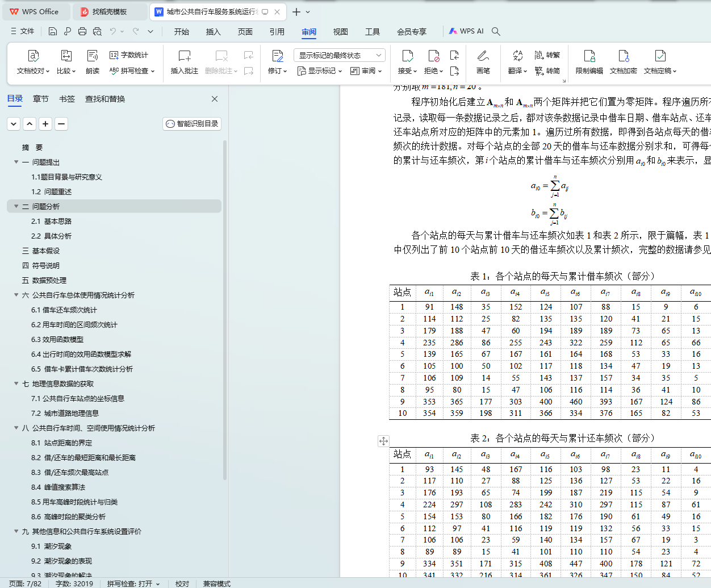Open 字数统计 word count
711x588 pixels.
129,55
